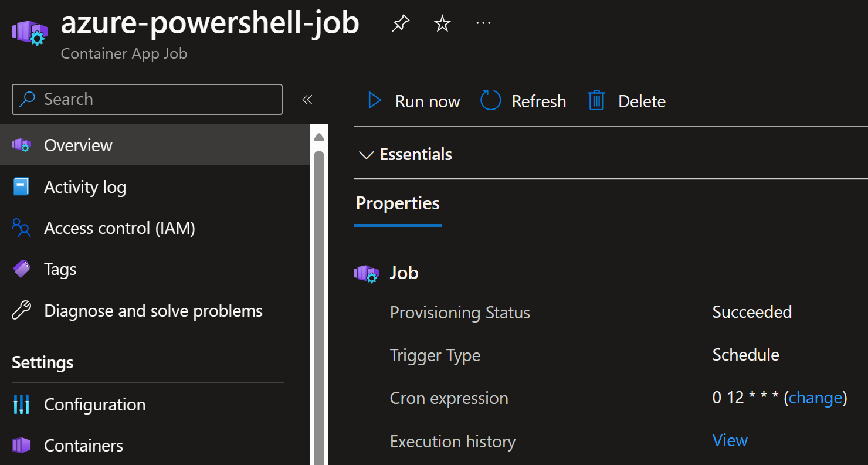This screenshot has height=465, width=868.
Task: Open the more options ellipsis menu
Action: (x=483, y=23)
